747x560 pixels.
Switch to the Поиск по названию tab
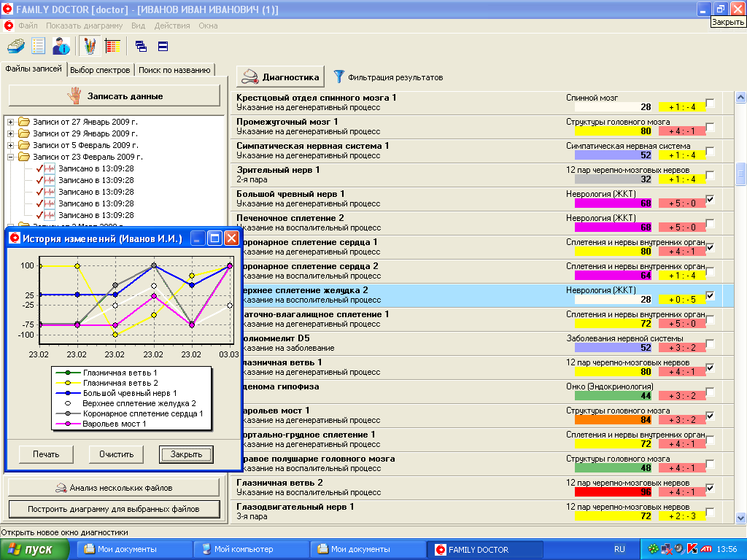[x=174, y=70]
